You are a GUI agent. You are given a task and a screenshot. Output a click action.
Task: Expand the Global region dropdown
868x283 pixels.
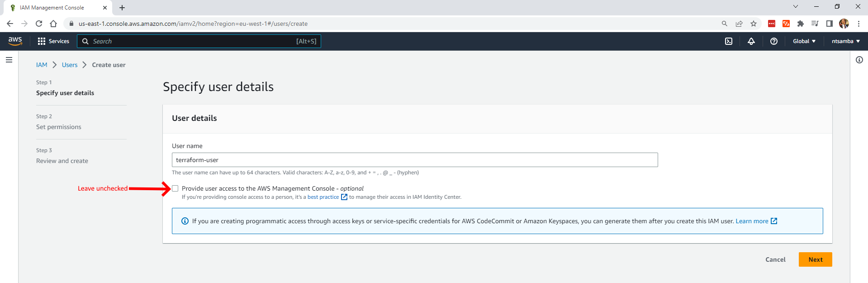coord(804,41)
